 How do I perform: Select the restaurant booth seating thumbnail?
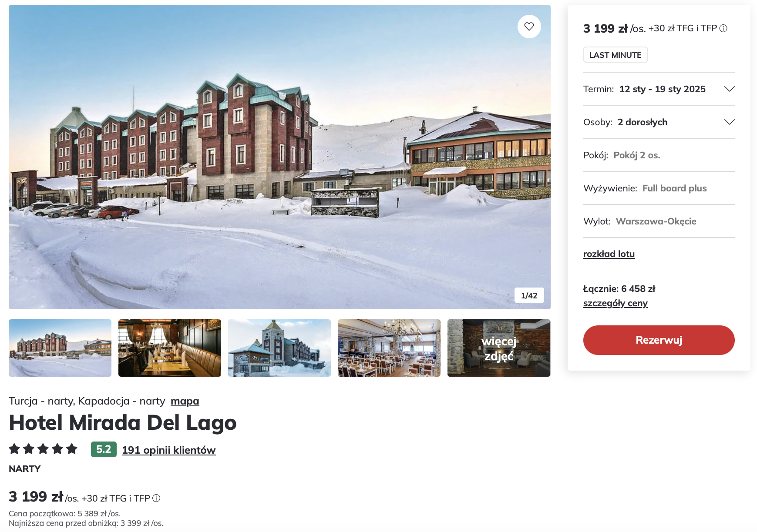coord(170,348)
